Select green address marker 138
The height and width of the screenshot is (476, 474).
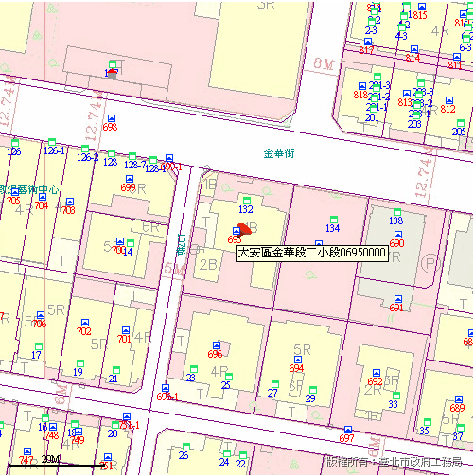[x=397, y=212]
